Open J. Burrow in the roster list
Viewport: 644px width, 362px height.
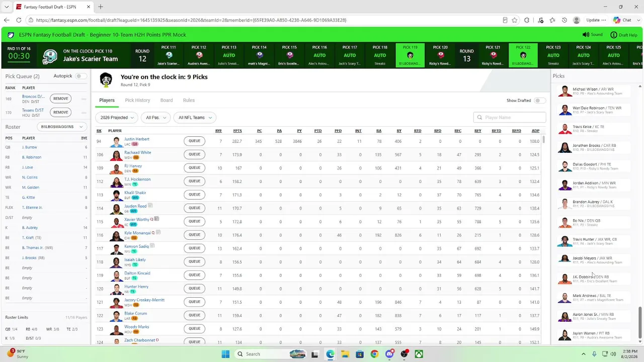coord(29,147)
